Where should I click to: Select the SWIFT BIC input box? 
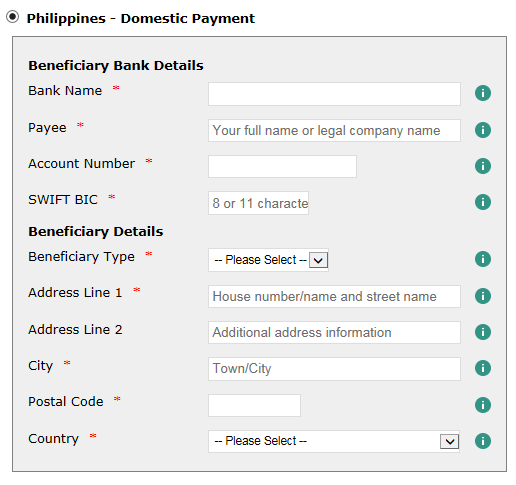[258, 203]
